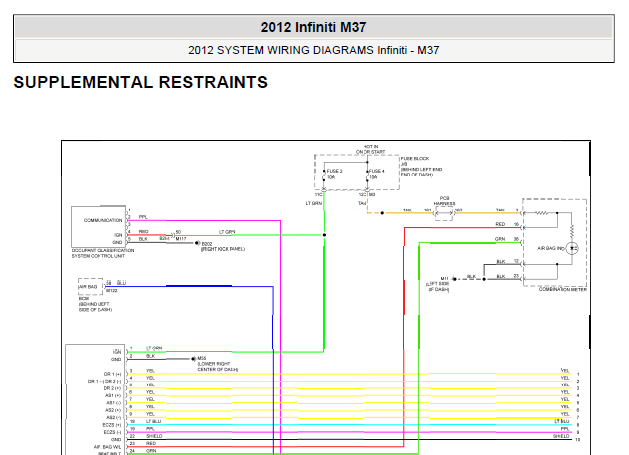Click the PCB harness dashed connector symbol
Viewport: 629px width, 455px height.
[444, 213]
